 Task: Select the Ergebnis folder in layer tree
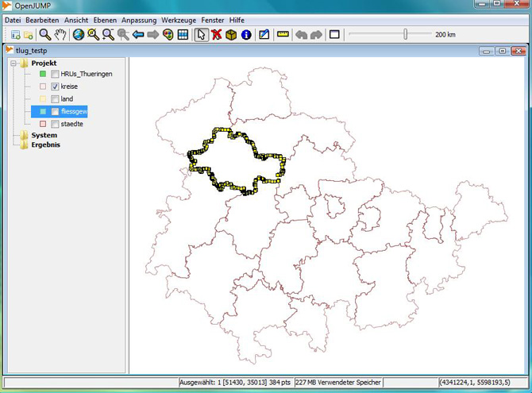(45, 144)
